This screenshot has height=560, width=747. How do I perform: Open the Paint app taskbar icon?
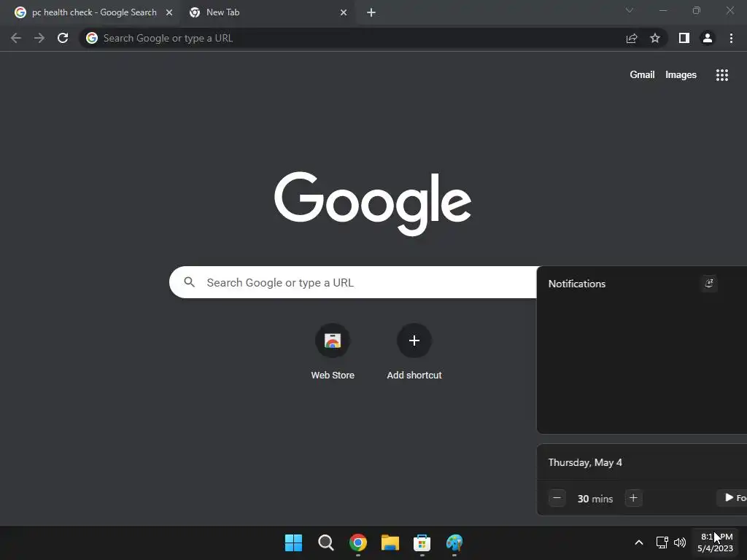click(454, 542)
